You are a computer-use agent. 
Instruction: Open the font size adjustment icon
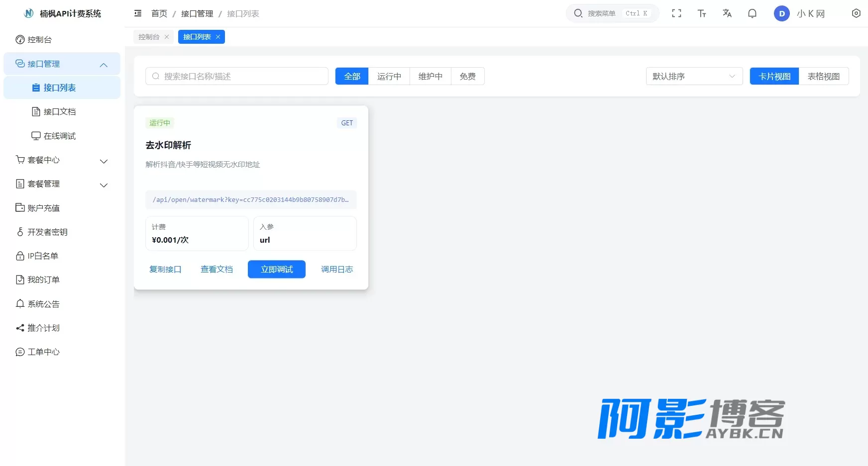[702, 13]
